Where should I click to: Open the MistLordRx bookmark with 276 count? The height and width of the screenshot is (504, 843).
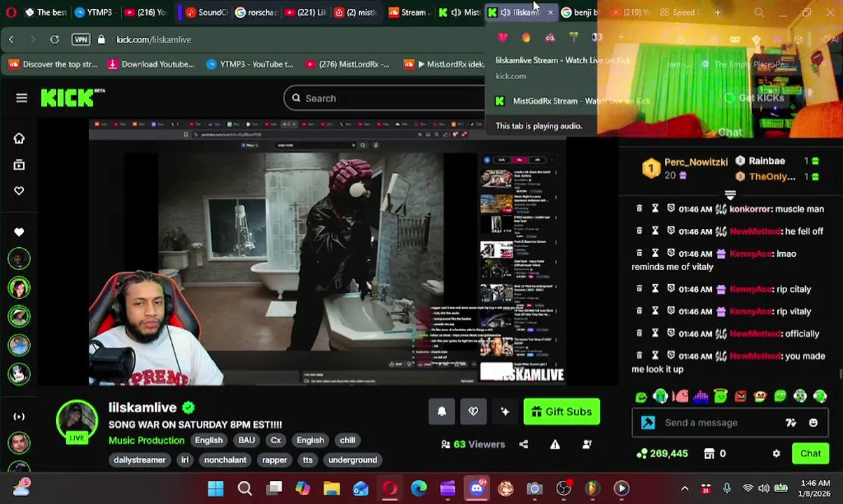(347, 64)
